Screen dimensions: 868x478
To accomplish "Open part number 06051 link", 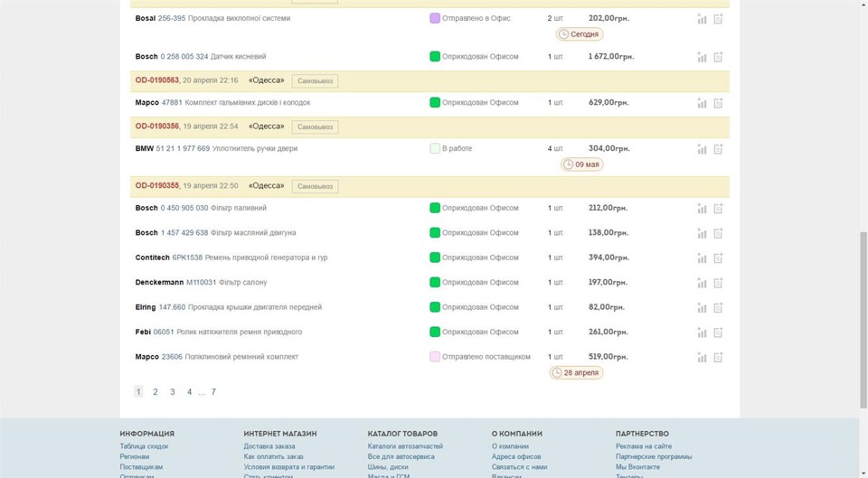I will tap(164, 332).
